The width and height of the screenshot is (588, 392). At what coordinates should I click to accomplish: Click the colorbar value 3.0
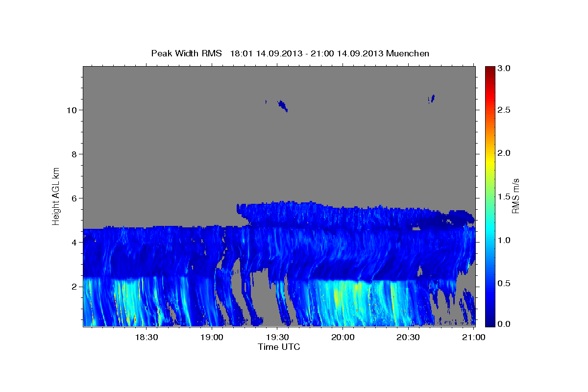click(505, 68)
